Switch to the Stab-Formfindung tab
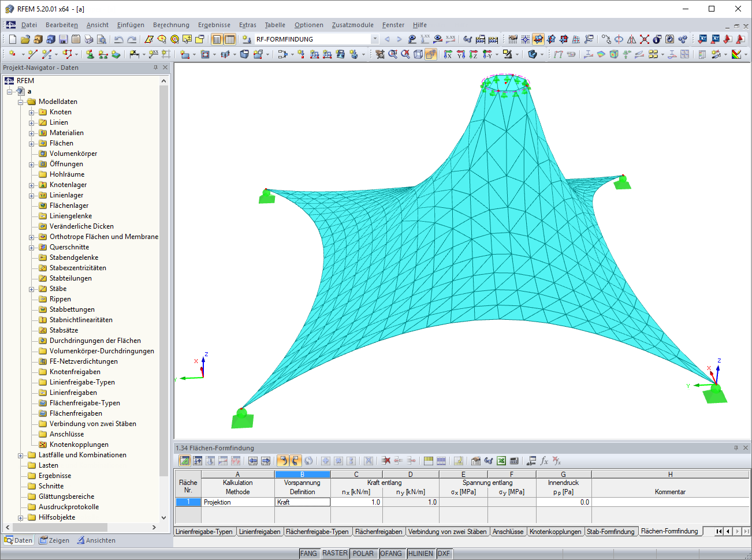 pyautogui.click(x=610, y=532)
